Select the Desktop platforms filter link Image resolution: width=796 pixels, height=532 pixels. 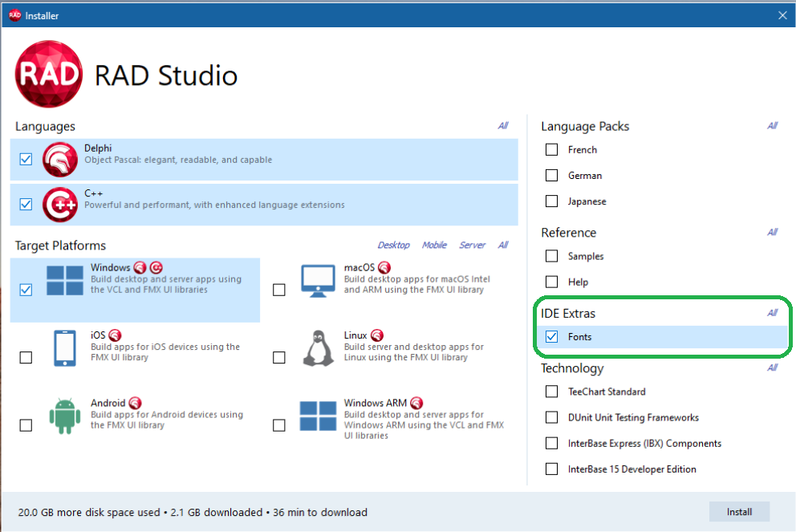click(x=393, y=246)
